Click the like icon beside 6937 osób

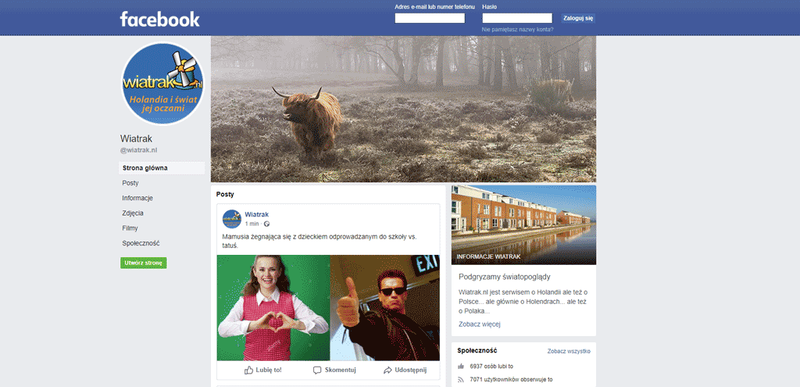(x=461, y=366)
